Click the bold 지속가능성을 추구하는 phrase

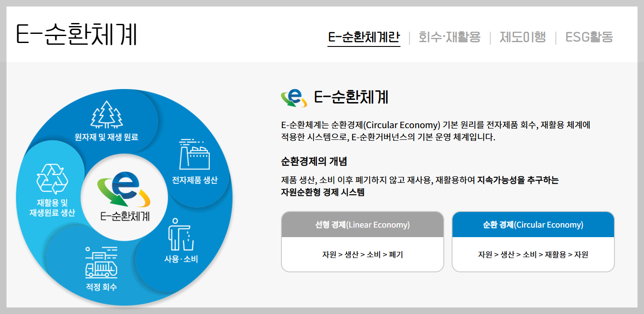(518, 180)
